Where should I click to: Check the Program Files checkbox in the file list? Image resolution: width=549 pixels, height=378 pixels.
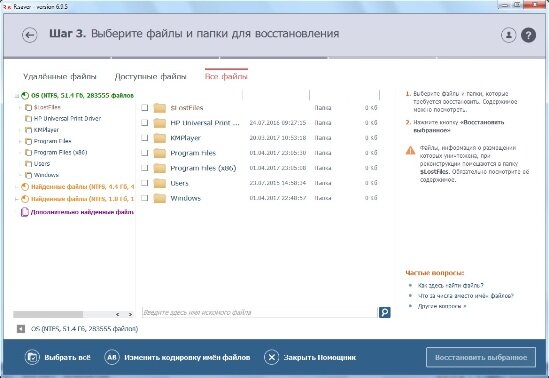click(145, 153)
